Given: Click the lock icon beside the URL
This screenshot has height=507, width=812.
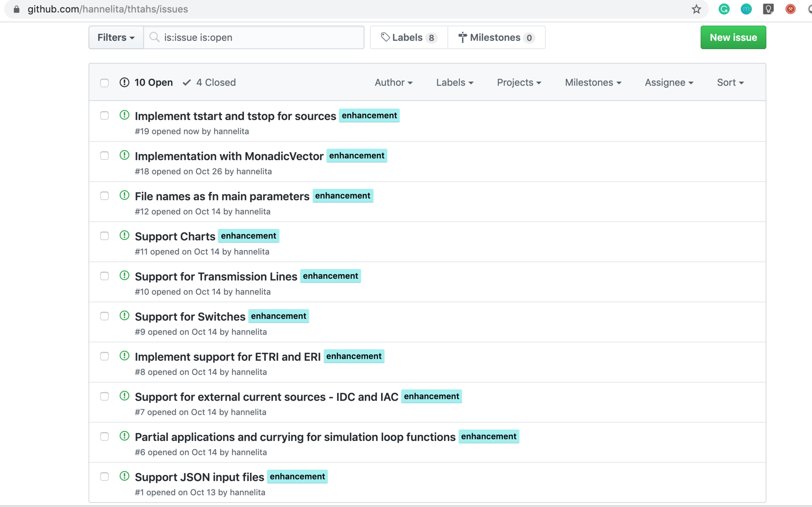Looking at the screenshot, I should (x=17, y=9).
